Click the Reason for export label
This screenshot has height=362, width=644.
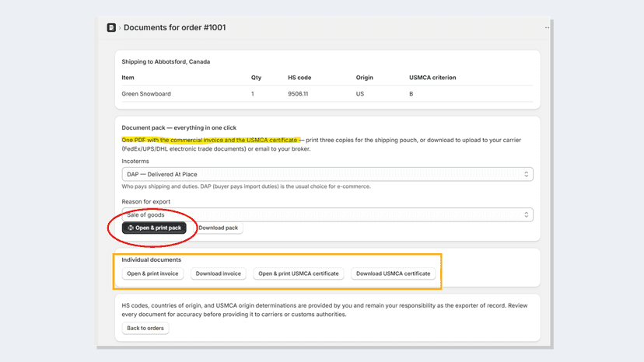pyautogui.click(x=145, y=201)
